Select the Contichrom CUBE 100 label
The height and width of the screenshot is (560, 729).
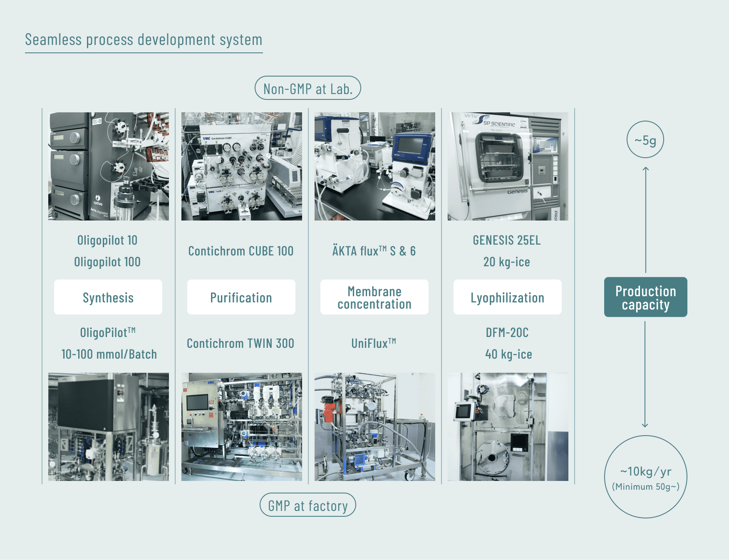tap(241, 251)
